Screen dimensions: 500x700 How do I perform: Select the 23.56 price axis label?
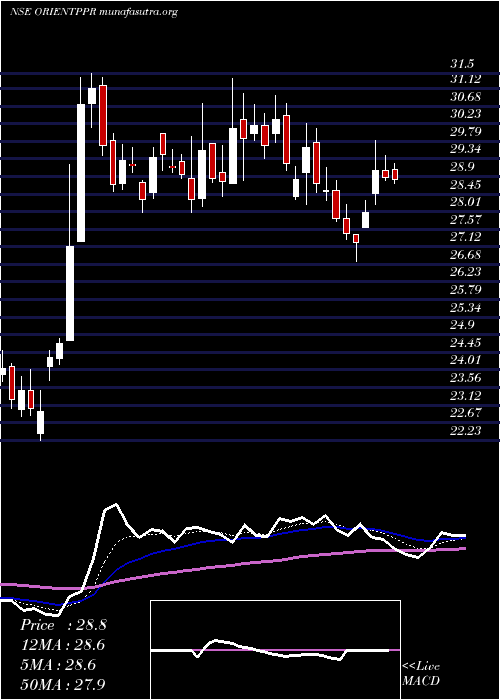tap(465, 377)
